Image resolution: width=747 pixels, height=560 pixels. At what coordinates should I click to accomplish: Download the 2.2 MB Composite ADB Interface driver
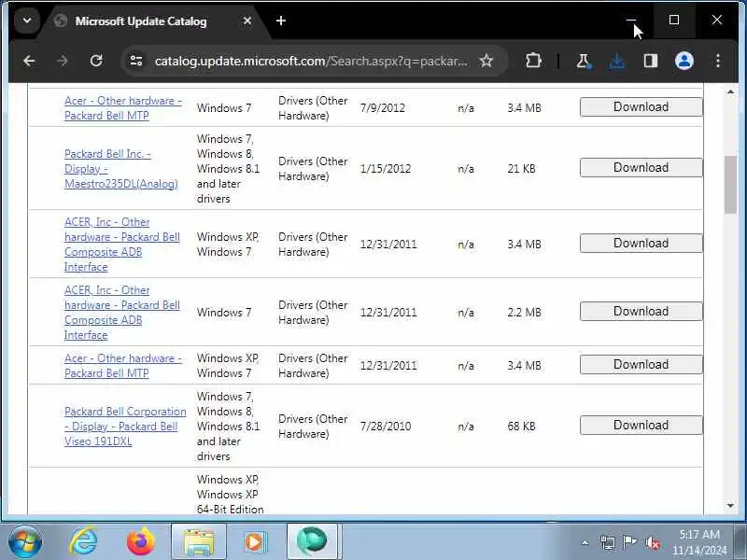641,312
